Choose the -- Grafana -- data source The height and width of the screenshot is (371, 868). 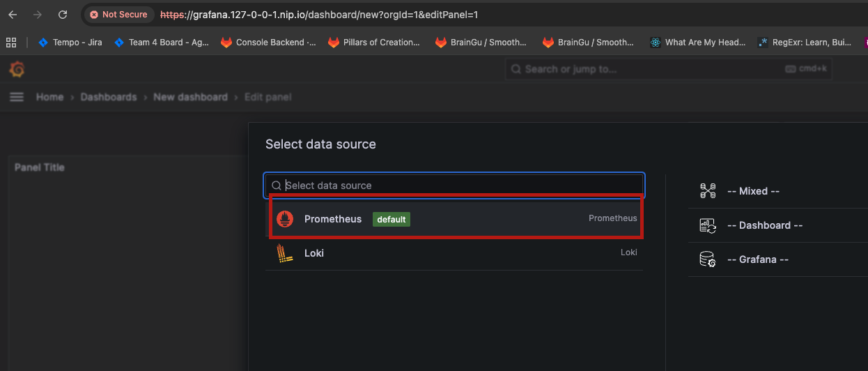pyautogui.click(x=778, y=259)
